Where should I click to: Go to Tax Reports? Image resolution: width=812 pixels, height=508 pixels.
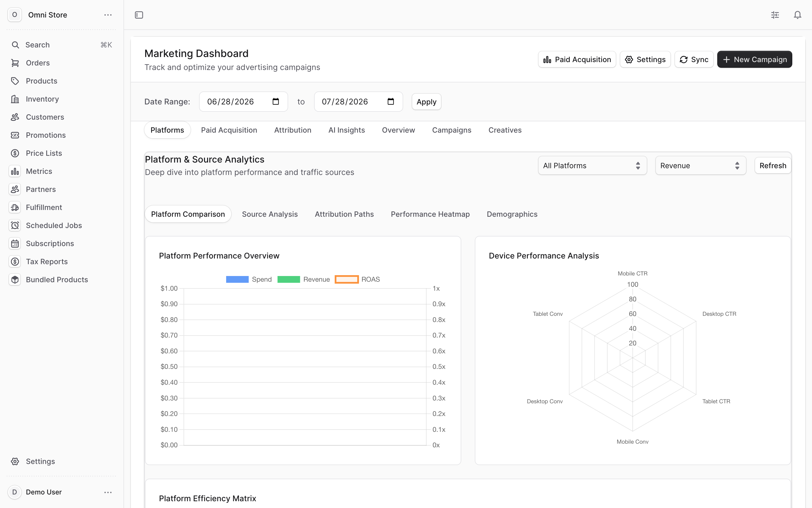coord(47,262)
